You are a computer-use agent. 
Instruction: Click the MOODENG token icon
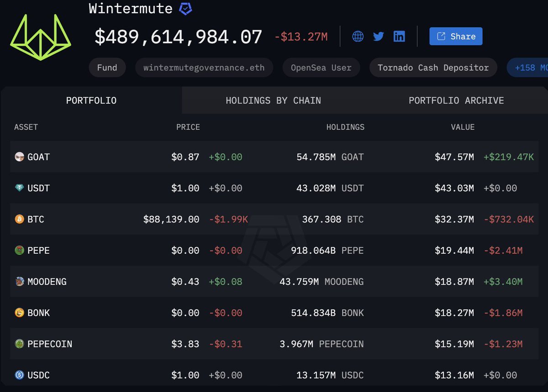pyautogui.click(x=19, y=282)
